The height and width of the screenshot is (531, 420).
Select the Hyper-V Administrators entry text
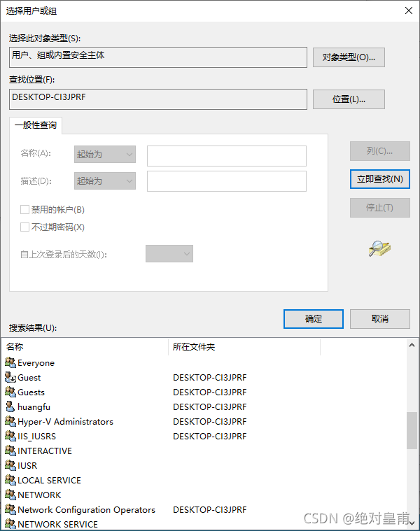pyautogui.click(x=65, y=422)
